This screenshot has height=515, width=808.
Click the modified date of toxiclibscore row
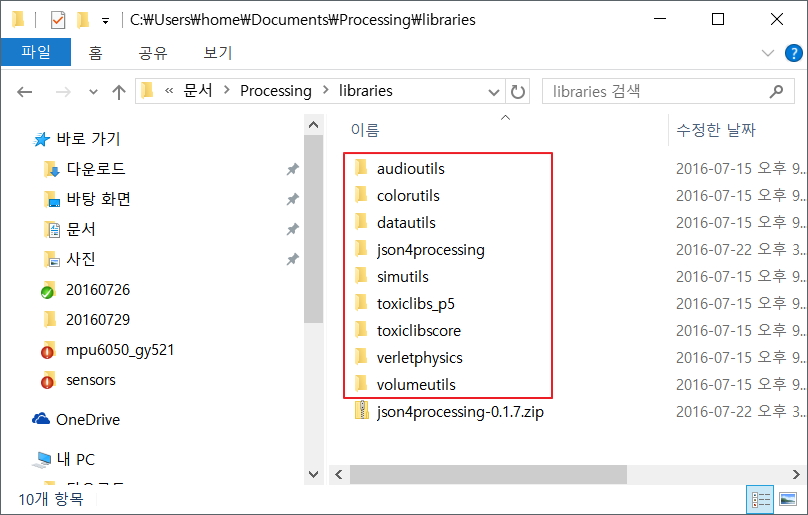[x=740, y=330]
